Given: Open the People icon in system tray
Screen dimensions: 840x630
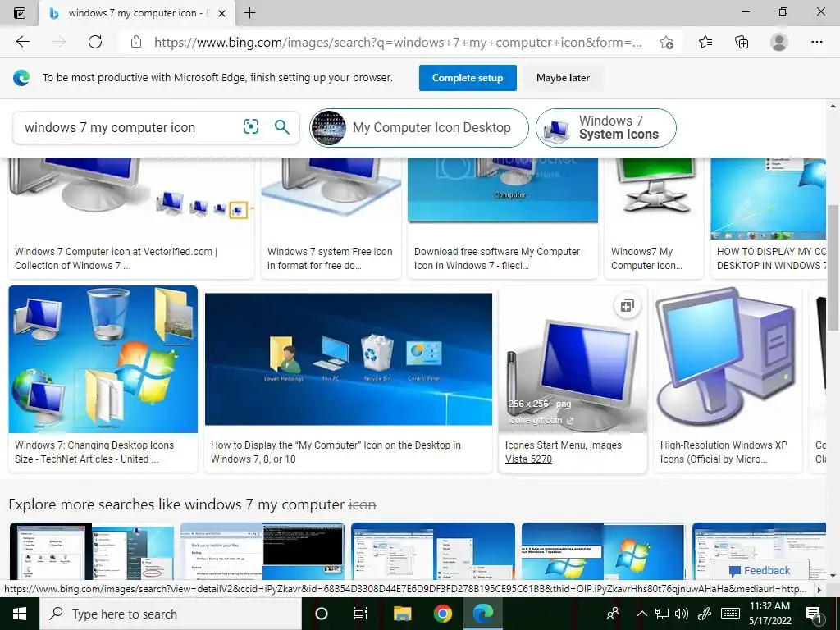Looking at the screenshot, I should [613, 614].
